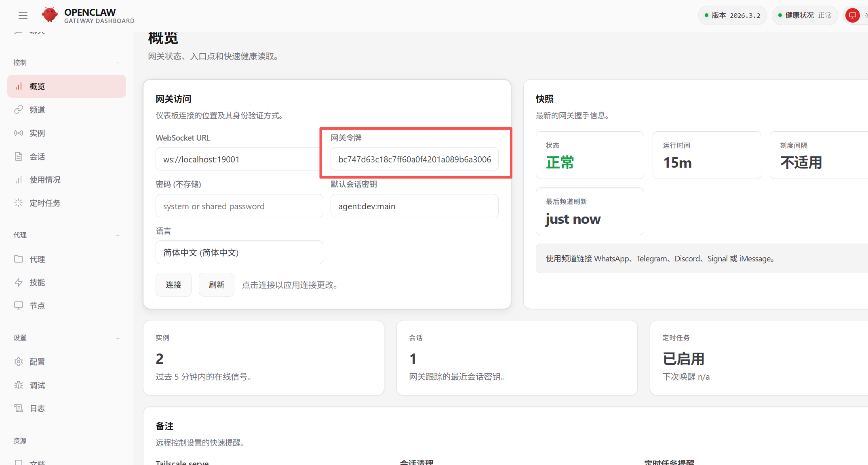
Task: Open 技能 lightning bolt icon
Action: (19, 282)
